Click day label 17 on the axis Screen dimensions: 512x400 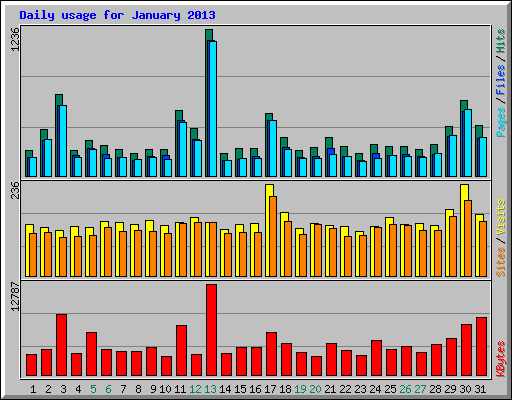270,389
